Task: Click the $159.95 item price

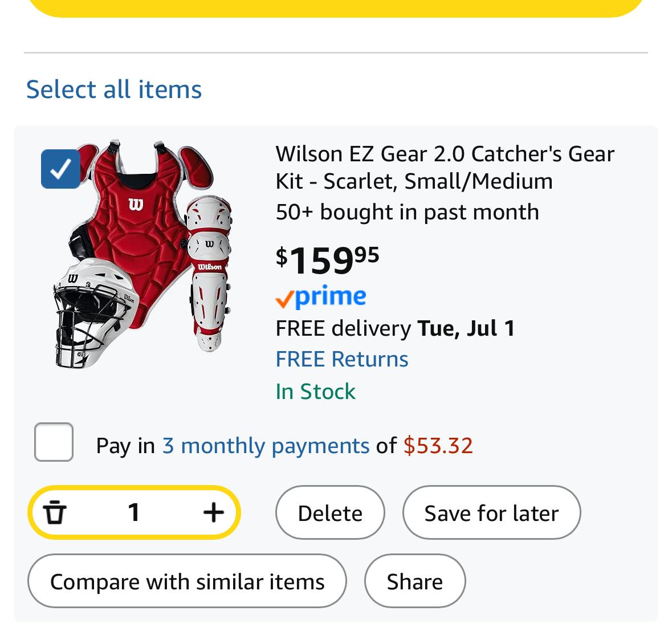Action: click(x=327, y=260)
